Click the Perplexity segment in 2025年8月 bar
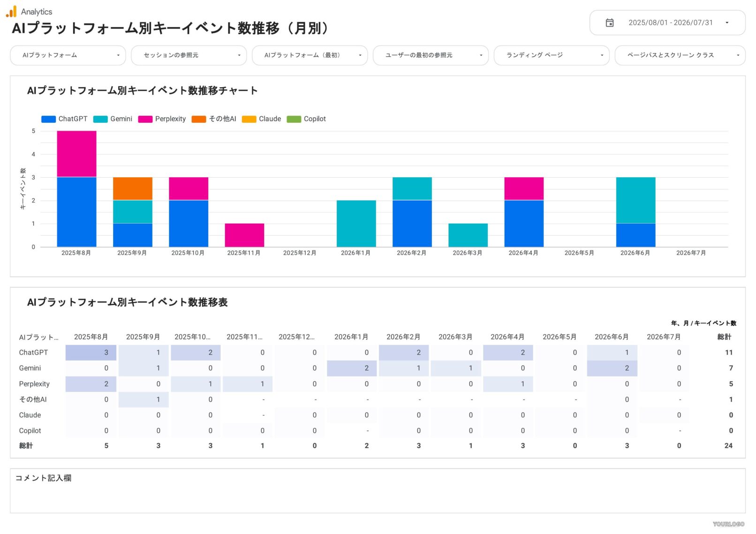 click(76, 154)
